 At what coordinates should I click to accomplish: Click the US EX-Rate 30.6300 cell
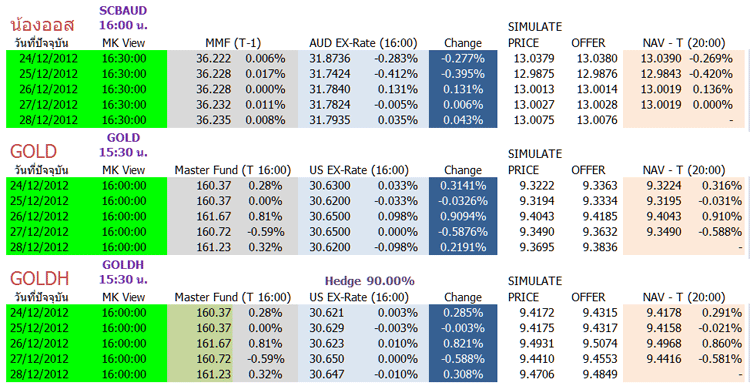tap(330, 186)
